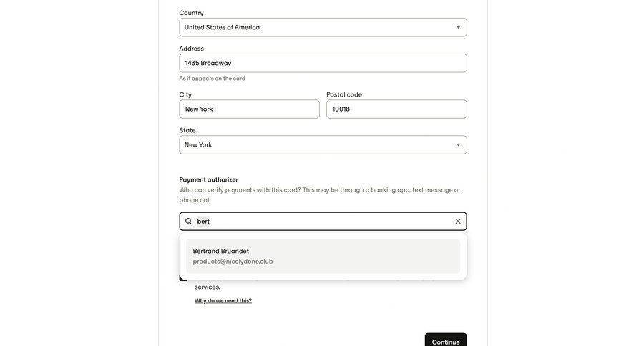
Task: Click into the City input field
Action: click(x=249, y=109)
